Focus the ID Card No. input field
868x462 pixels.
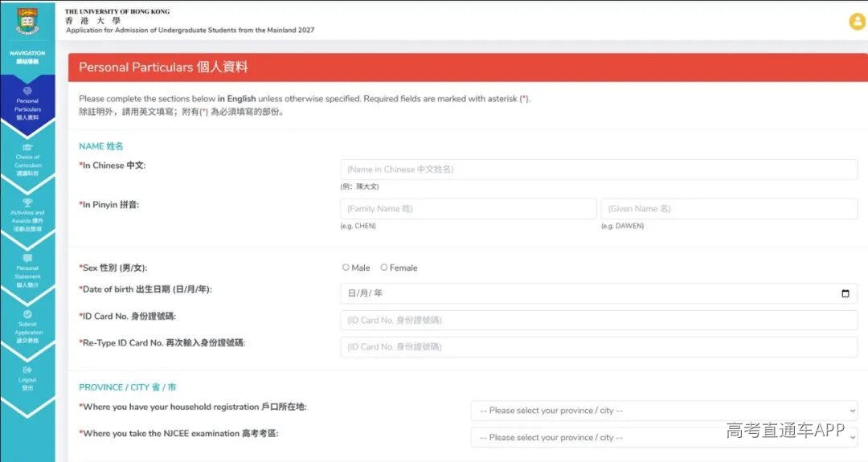(x=599, y=320)
